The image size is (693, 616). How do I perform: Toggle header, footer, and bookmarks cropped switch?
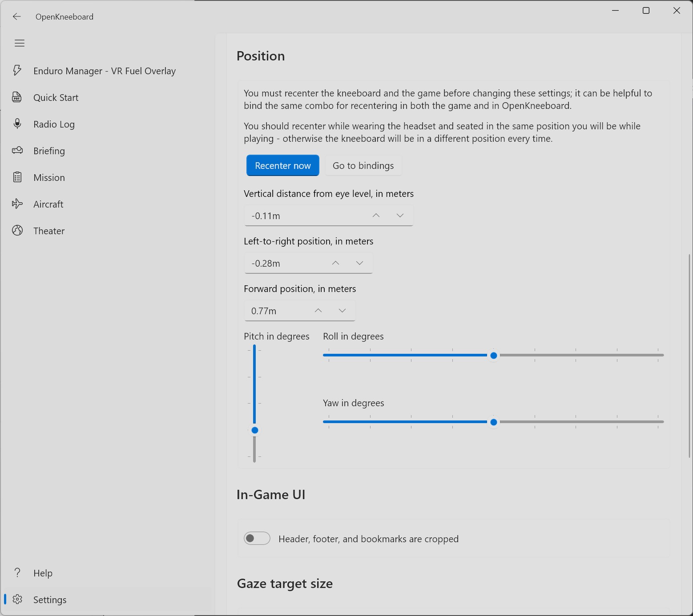click(257, 538)
